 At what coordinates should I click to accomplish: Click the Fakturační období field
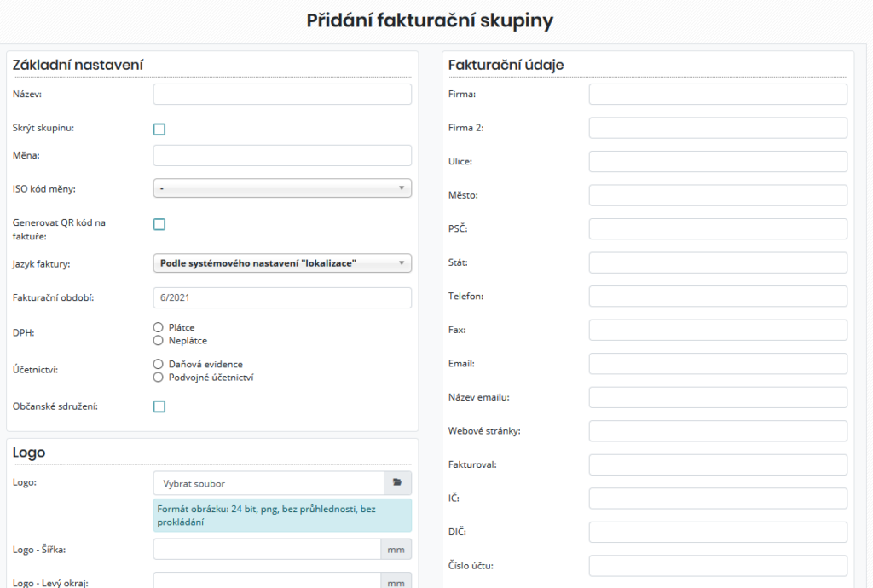click(x=282, y=297)
